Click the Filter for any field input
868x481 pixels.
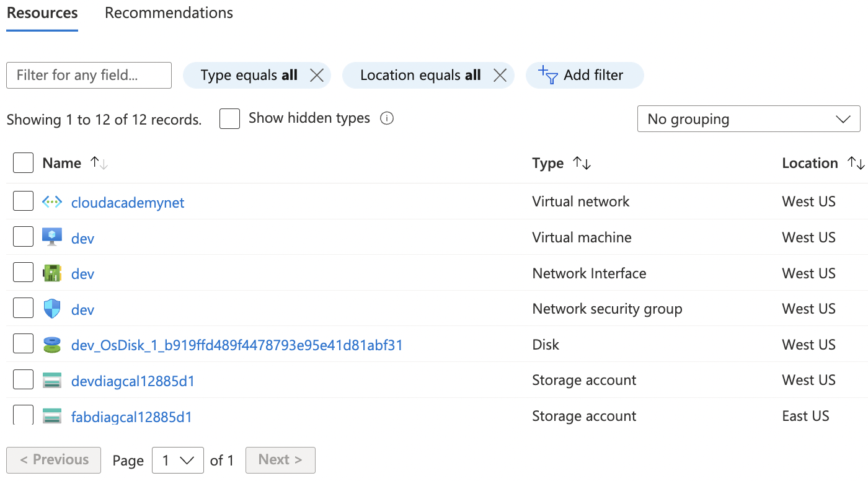[x=89, y=76]
